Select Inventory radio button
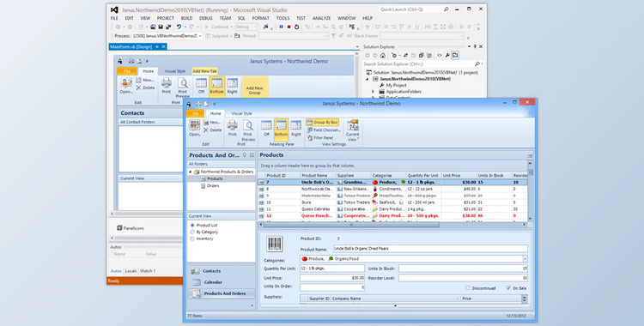Screen dimensions: 644x326 click(x=192, y=238)
